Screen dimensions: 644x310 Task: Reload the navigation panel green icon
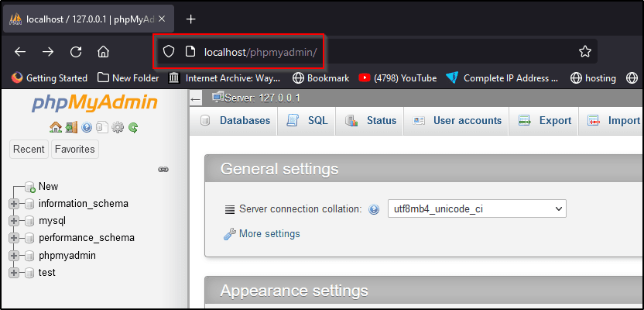[x=132, y=128]
